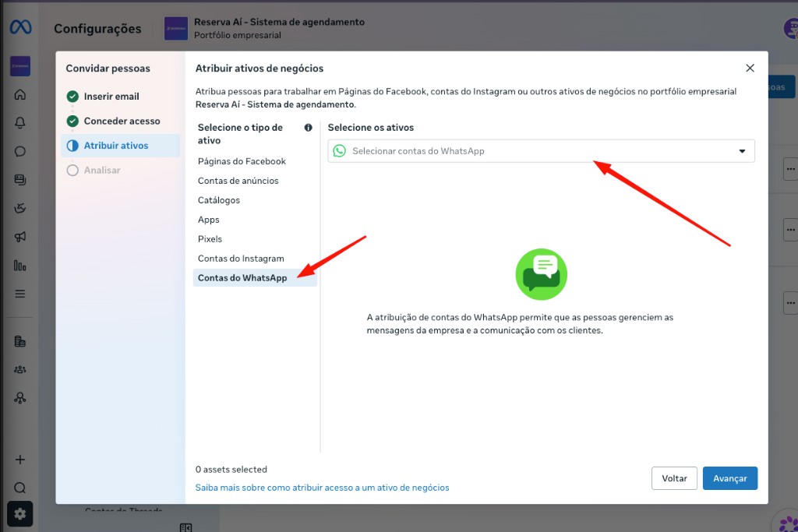Go to Inserir email step

pyautogui.click(x=111, y=96)
